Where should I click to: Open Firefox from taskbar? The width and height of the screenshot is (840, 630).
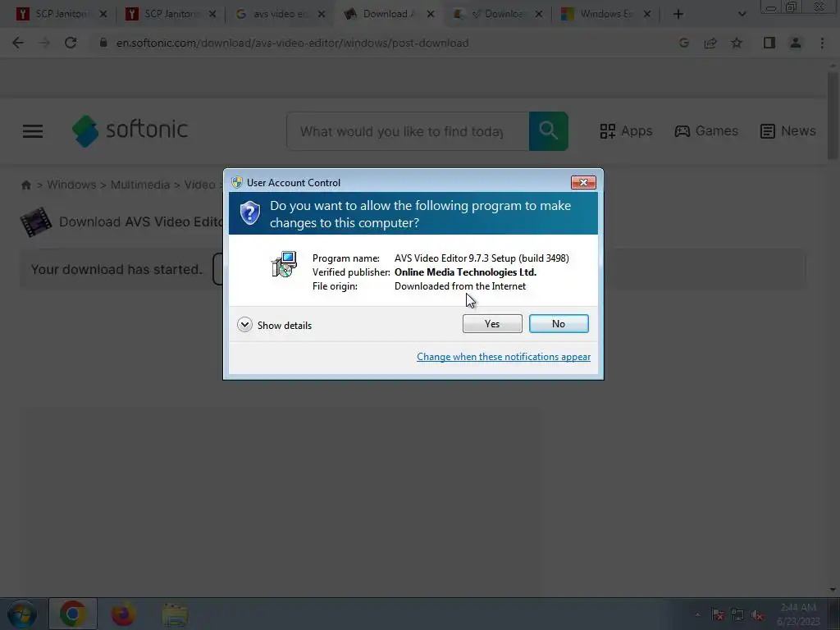[123, 614]
